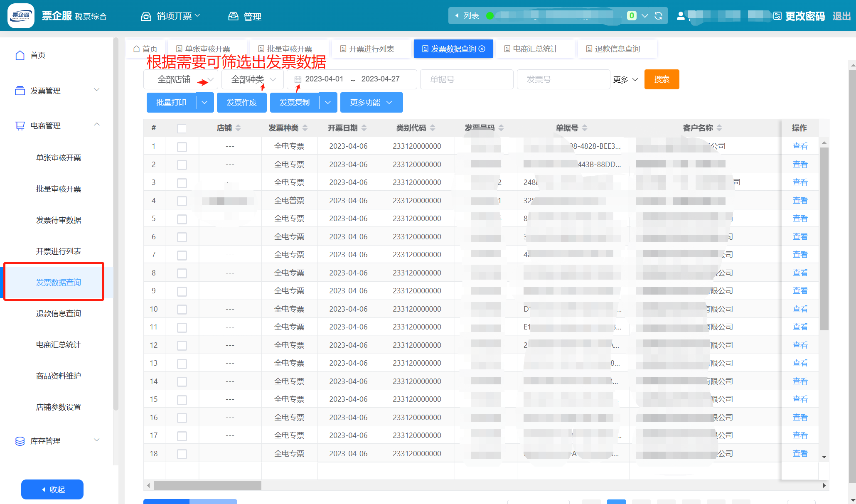Sort by 客户名称 column arrows
This screenshot has height=504, width=856.
coord(719,128)
